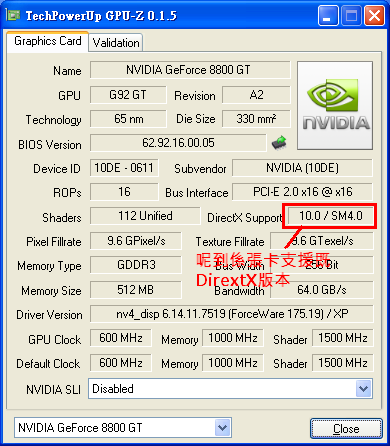The image size is (390, 446).
Task: Select the Revision value A2
Action: 256,95
